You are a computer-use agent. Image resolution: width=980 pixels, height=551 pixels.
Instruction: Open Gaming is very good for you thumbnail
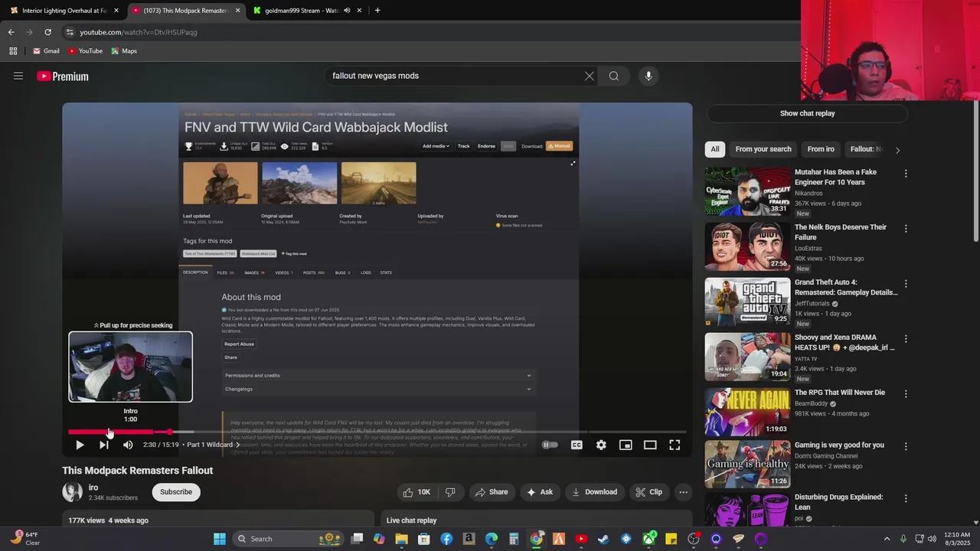(747, 464)
